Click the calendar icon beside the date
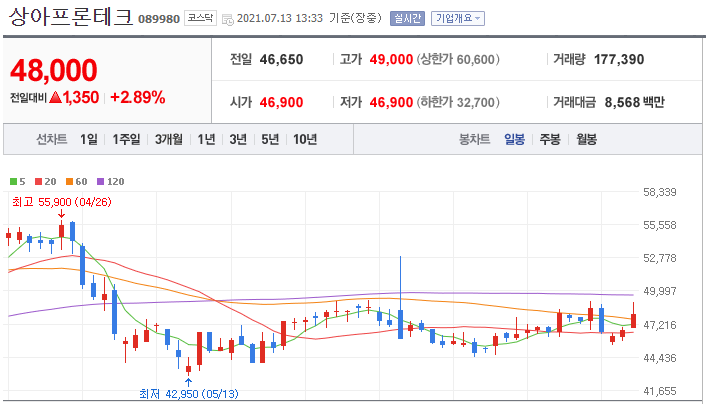Screen dimensions: 706x404 228,19
